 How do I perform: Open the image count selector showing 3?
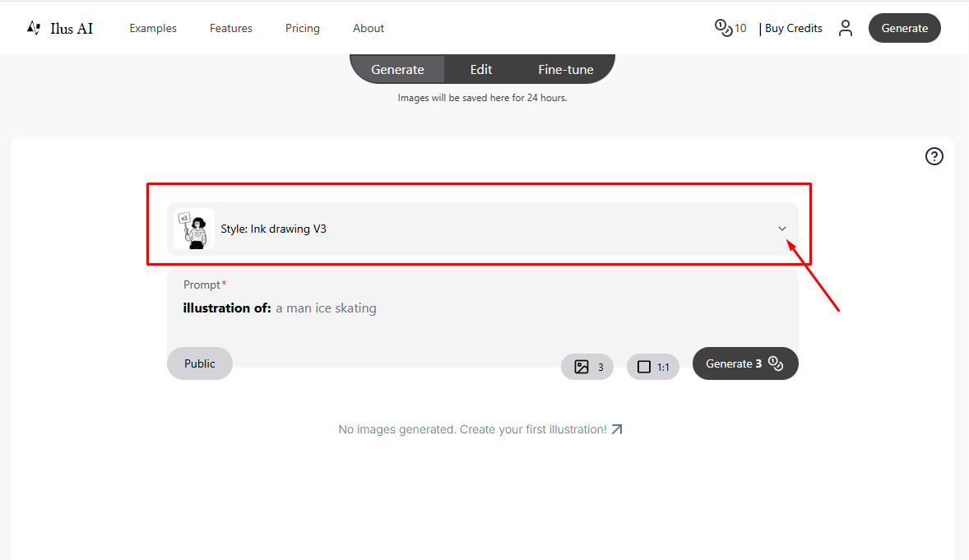point(587,367)
